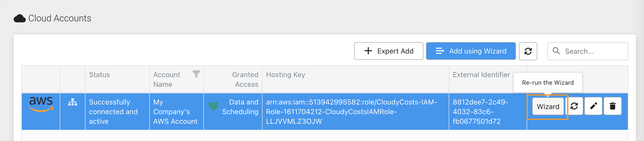
Task: Click the magnifier icon in the search box
Action: (556, 51)
